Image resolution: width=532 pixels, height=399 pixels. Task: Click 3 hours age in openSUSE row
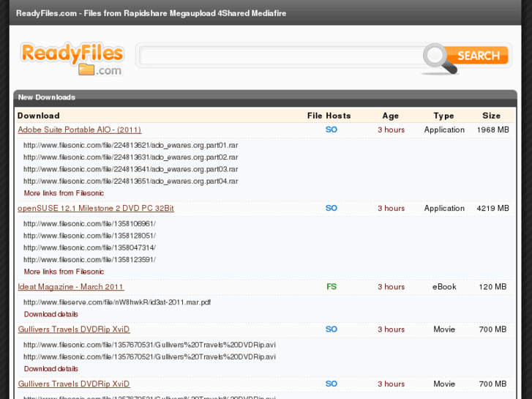tap(391, 208)
